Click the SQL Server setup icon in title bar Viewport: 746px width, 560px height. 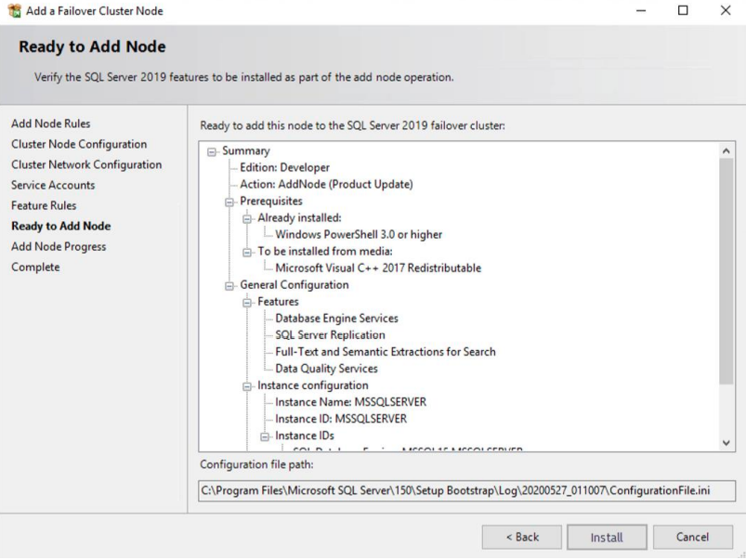(x=14, y=10)
